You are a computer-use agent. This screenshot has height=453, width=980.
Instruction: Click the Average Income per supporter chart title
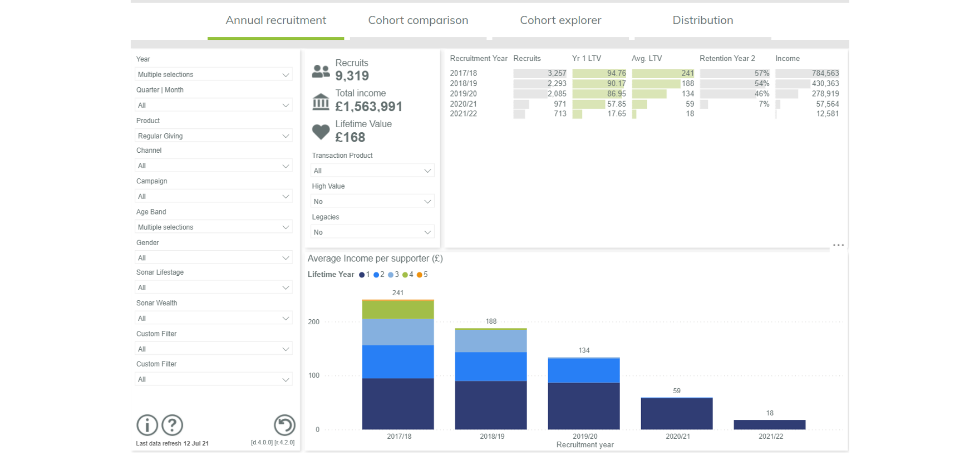375,258
